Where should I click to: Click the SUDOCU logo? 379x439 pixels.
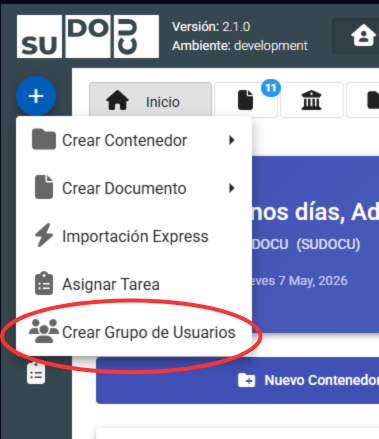pos(88,36)
